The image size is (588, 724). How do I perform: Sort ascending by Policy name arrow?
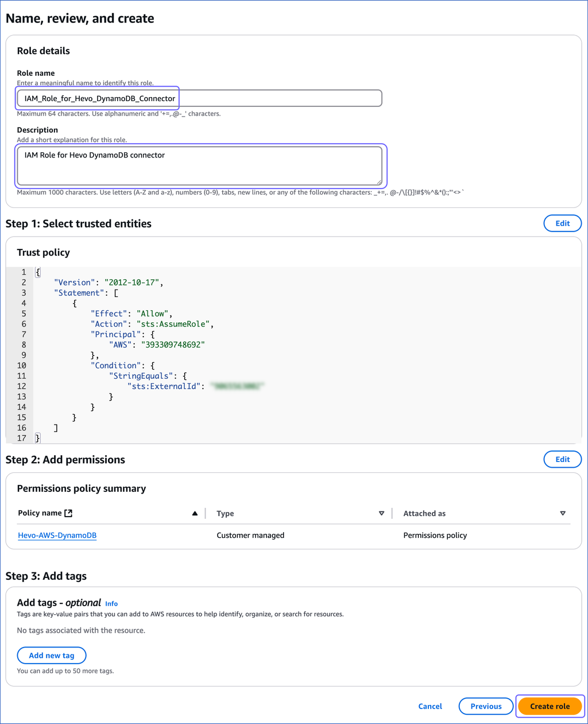coord(195,513)
